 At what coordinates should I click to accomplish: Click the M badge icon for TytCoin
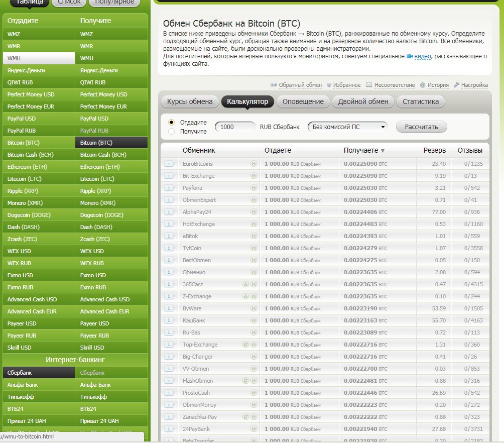(254, 248)
